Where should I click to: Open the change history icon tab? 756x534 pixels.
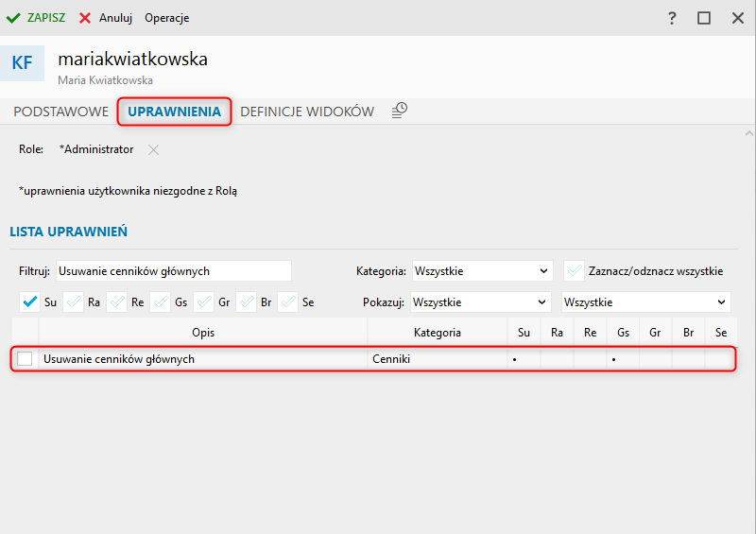[399, 111]
